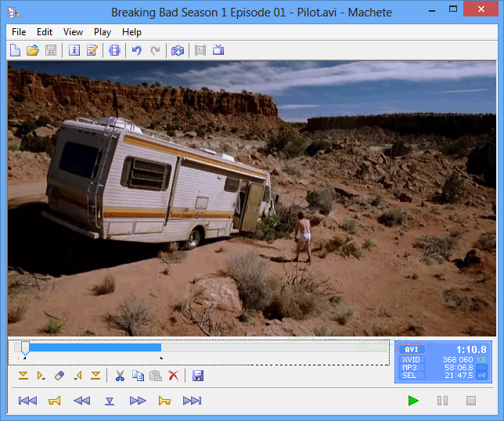Click the Undo arrow in toolbar

coord(136,51)
